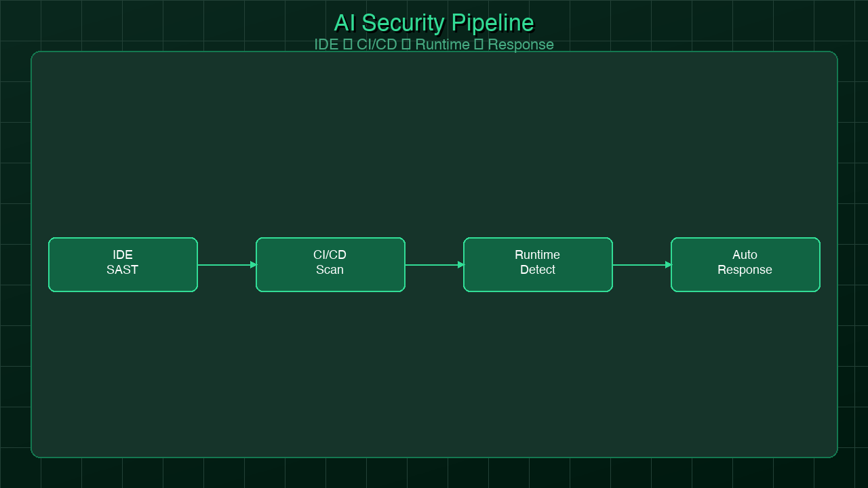
Task: Select the AI Security Pipeline title
Action: pyautogui.click(x=433, y=22)
